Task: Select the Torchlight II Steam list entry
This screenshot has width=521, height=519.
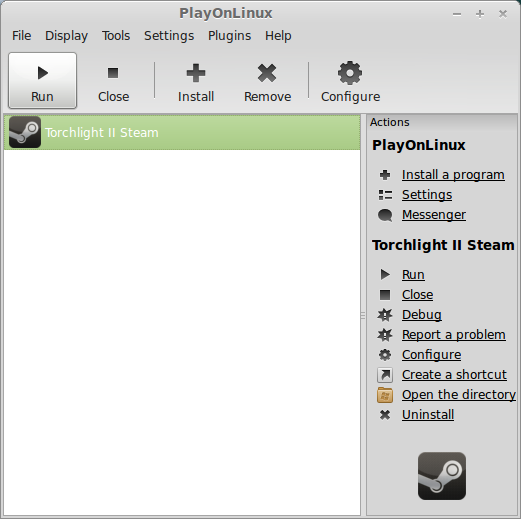Action: (x=182, y=132)
